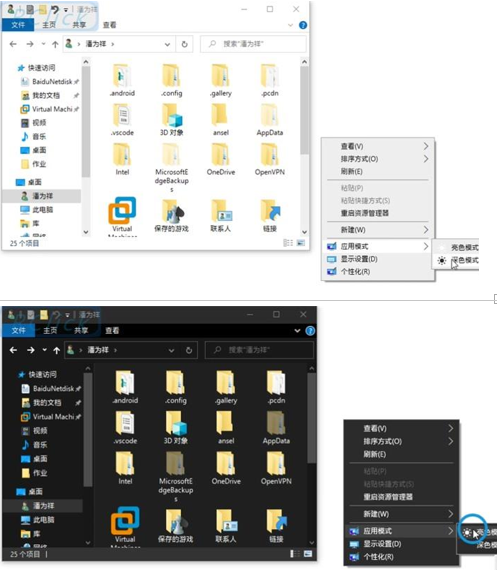Expand the ribbon chevron in dark explorer
Viewport: 497px width, 570px height.
pyautogui.click(x=297, y=331)
